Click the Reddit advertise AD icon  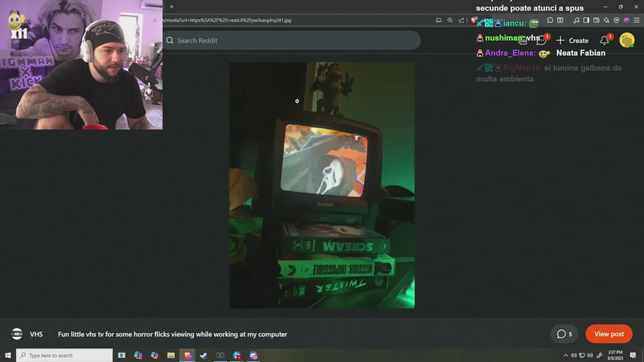[523, 40]
